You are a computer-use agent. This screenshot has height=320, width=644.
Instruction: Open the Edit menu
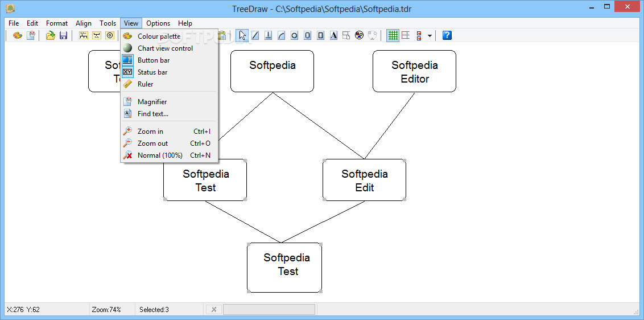click(32, 23)
